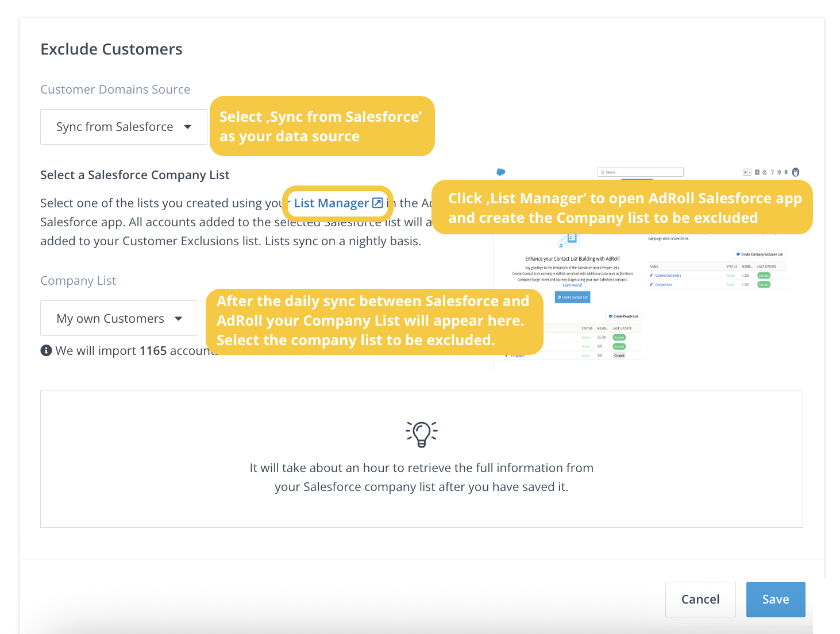Viewport: 840px width, 634px height.
Task: Click the Create People List button
Action: (x=623, y=316)
